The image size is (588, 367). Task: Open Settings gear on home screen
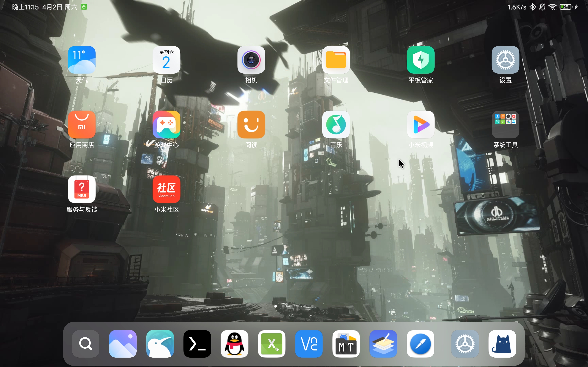click(505, 60)
